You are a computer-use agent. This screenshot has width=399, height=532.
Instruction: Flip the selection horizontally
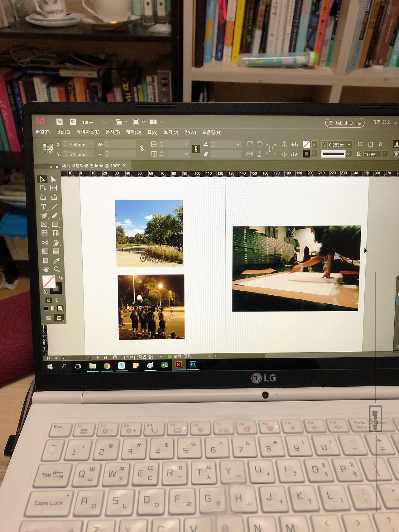click(x=249, y=154)
